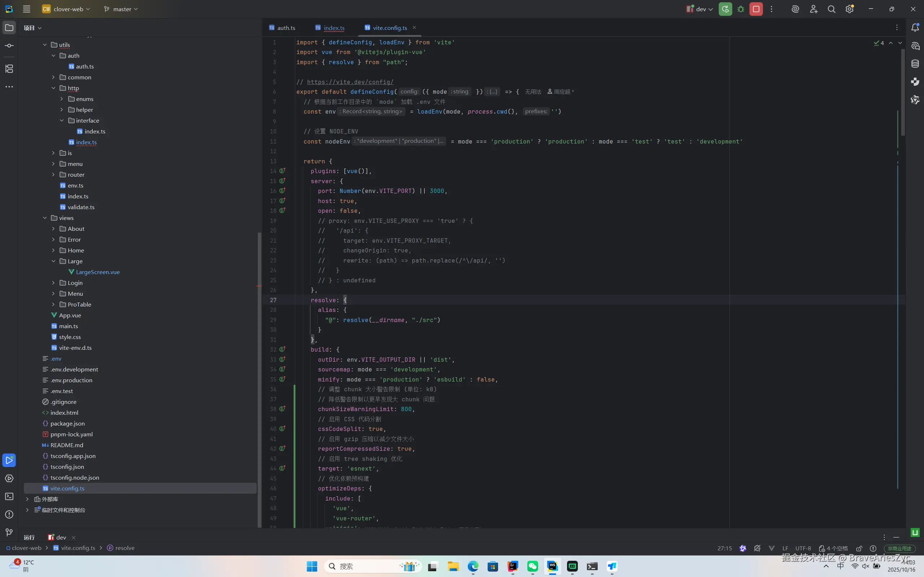Screen dimensions: 924x577
Task: Collapse the views folder
Action: (x=45, y=218)
